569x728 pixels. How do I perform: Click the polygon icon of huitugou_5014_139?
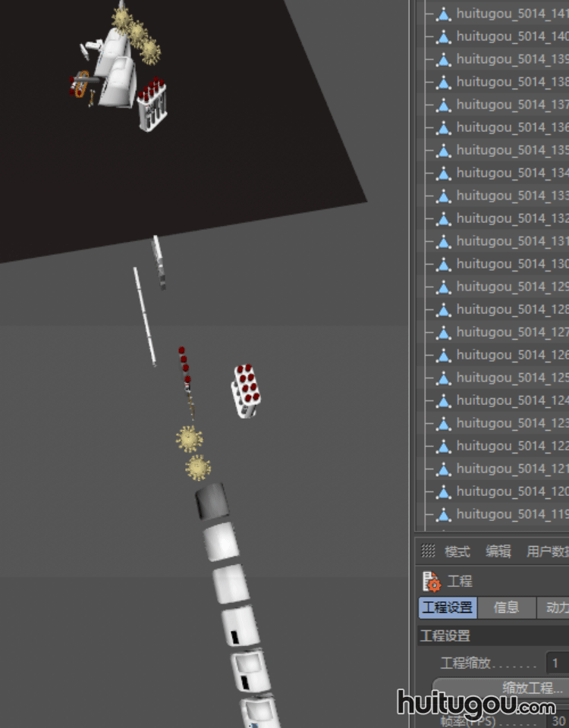[x=444, y=60]
